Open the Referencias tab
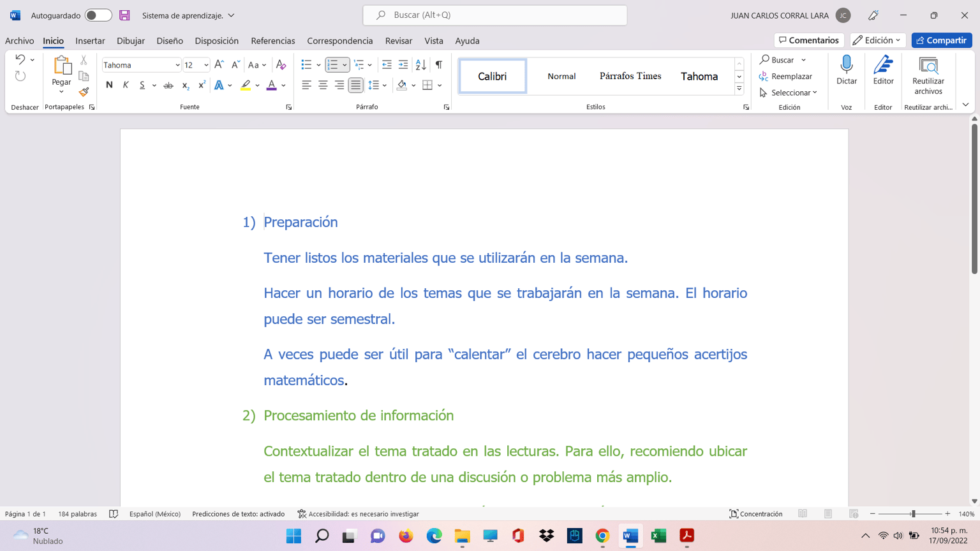Screen dimensions: 980x551 273,41
